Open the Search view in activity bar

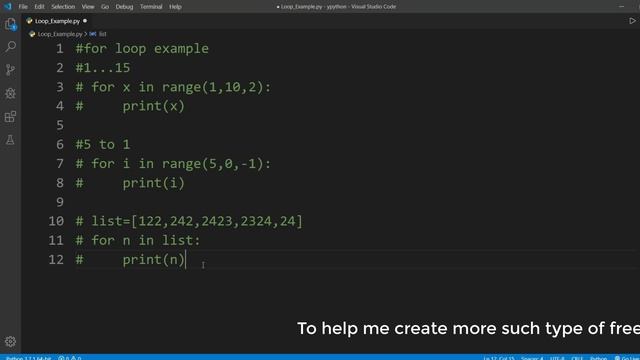(x=11, y=46)
